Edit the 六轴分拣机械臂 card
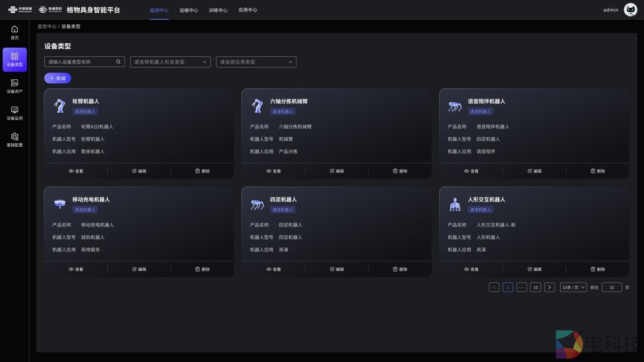 tap(336, 171)
